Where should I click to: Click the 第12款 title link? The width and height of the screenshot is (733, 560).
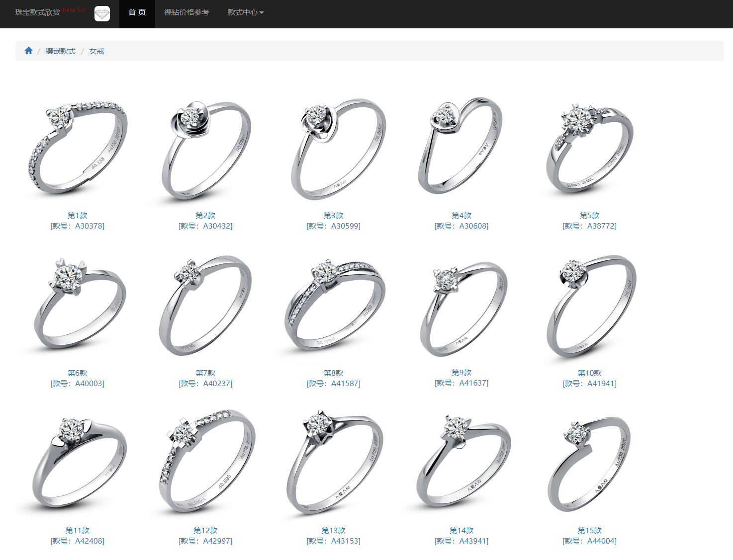pyautogui.click(x=205, y=530)
